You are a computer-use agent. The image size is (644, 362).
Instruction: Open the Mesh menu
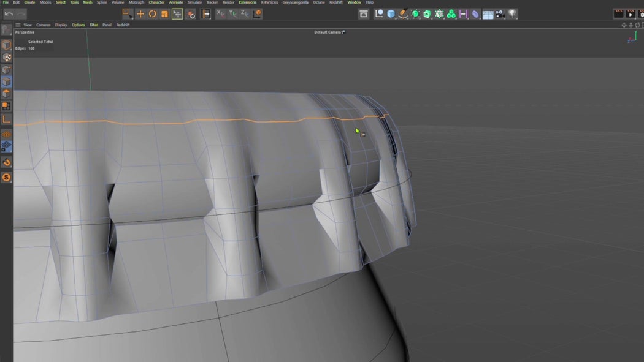click(x=87, y=2)
